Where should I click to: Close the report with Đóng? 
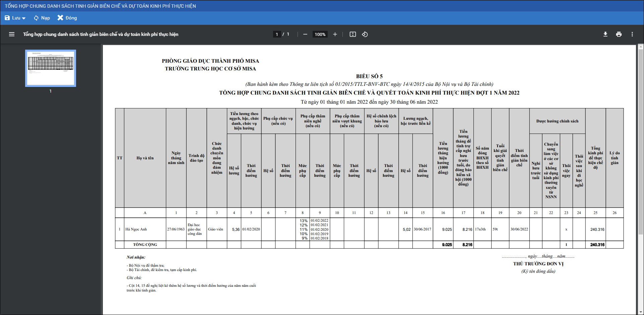pyautogui.click(x=67, y=18)
